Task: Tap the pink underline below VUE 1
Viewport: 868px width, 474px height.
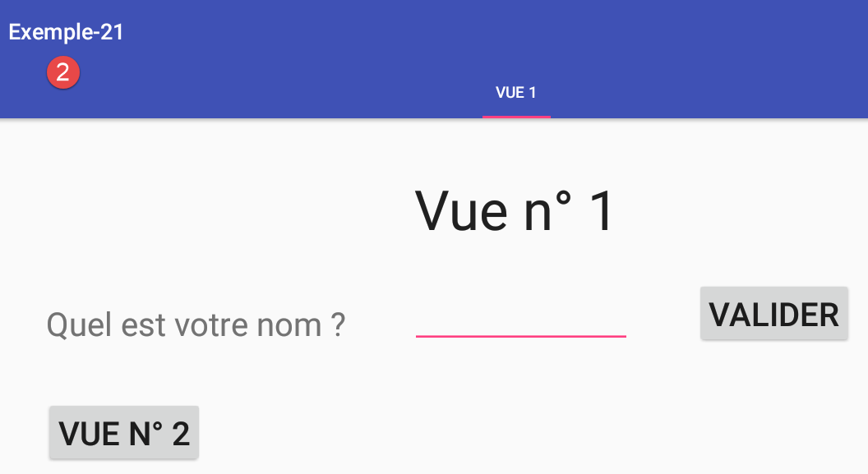Action: (x=516, y=117)
